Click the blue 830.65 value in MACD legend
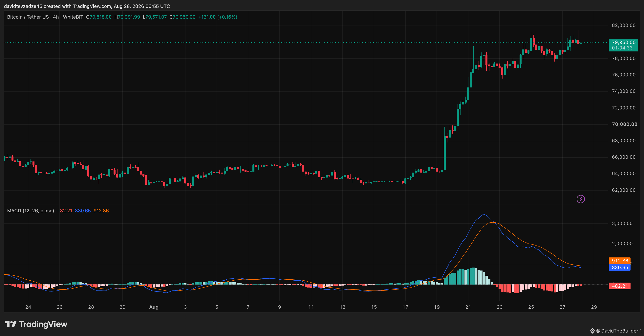The width and height of the screenshot is (644, 336). pyautogui.click(x=83, y=211)
